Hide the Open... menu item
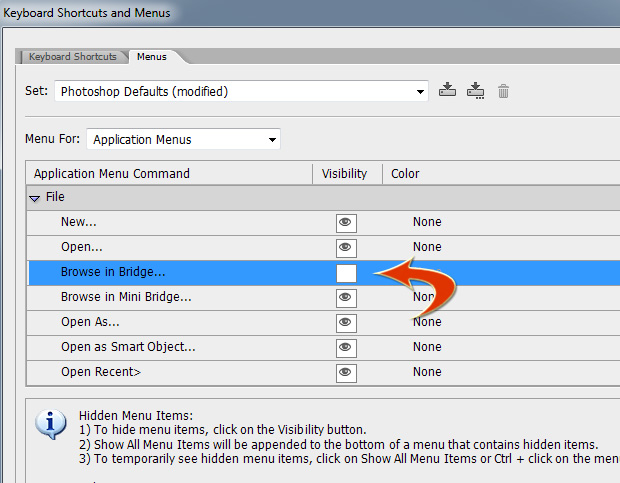The image size is (620, 483). tap(346, 248)
